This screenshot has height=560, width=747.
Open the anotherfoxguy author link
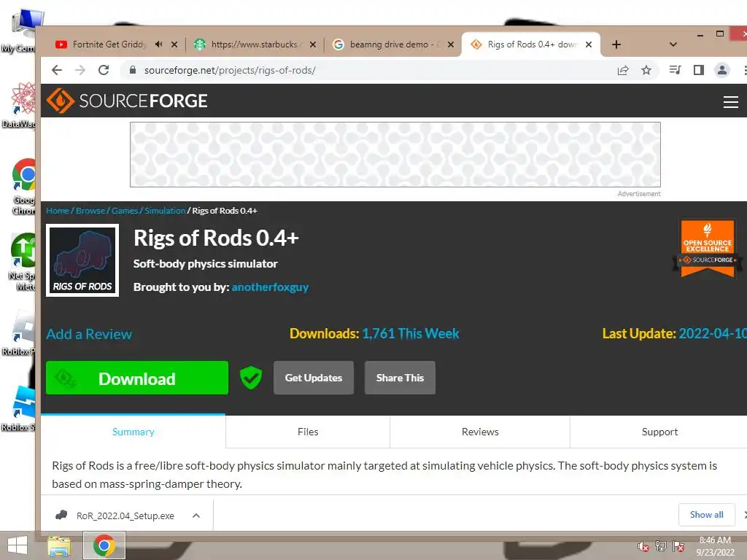pyautogui.click(x=270, y=287)
